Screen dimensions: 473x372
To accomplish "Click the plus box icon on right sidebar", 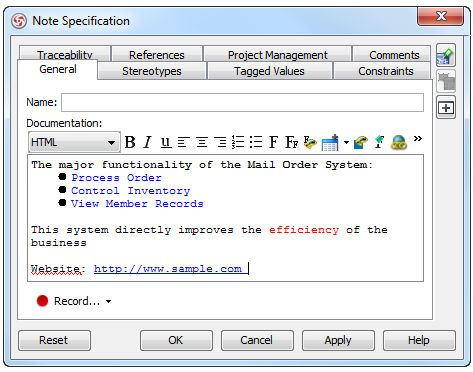I will pyautogui.click(x=446, y=108).
